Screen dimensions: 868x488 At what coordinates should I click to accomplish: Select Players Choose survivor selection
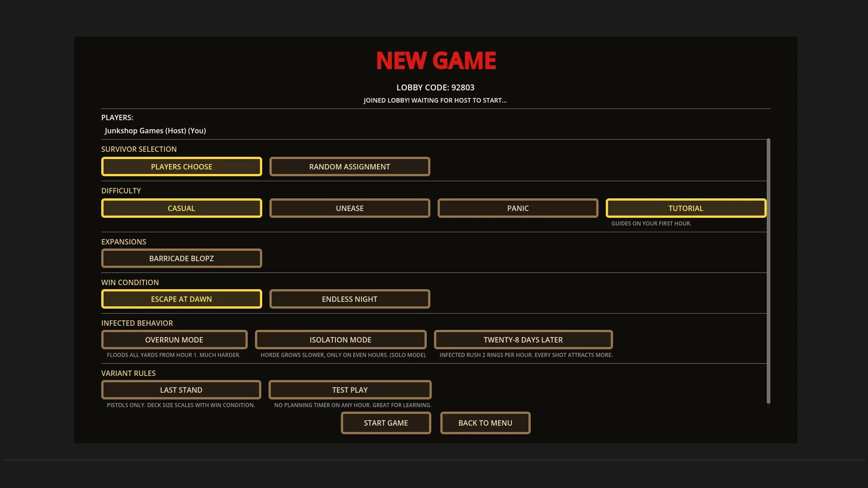tap(181, 167)
